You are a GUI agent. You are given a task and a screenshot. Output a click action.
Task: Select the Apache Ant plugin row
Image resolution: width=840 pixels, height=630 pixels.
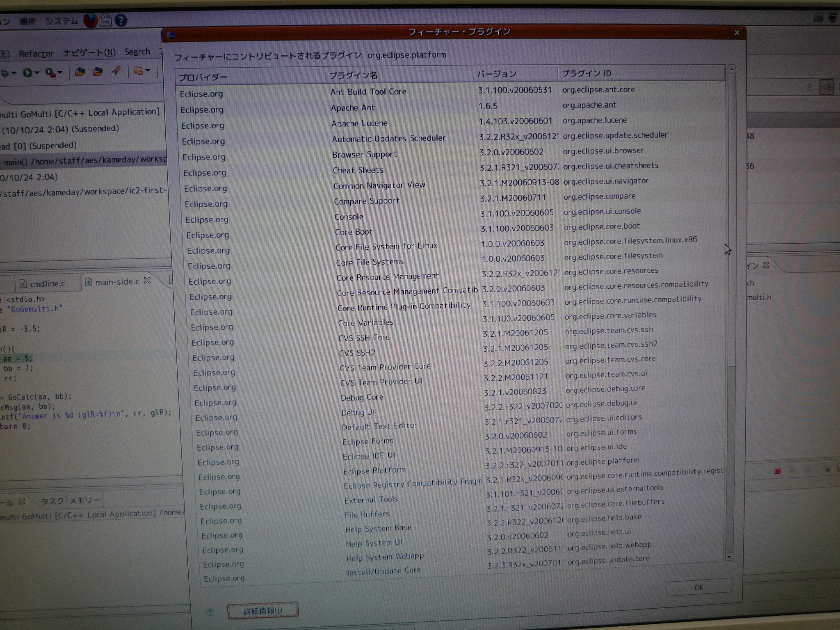tap(450, 107)
